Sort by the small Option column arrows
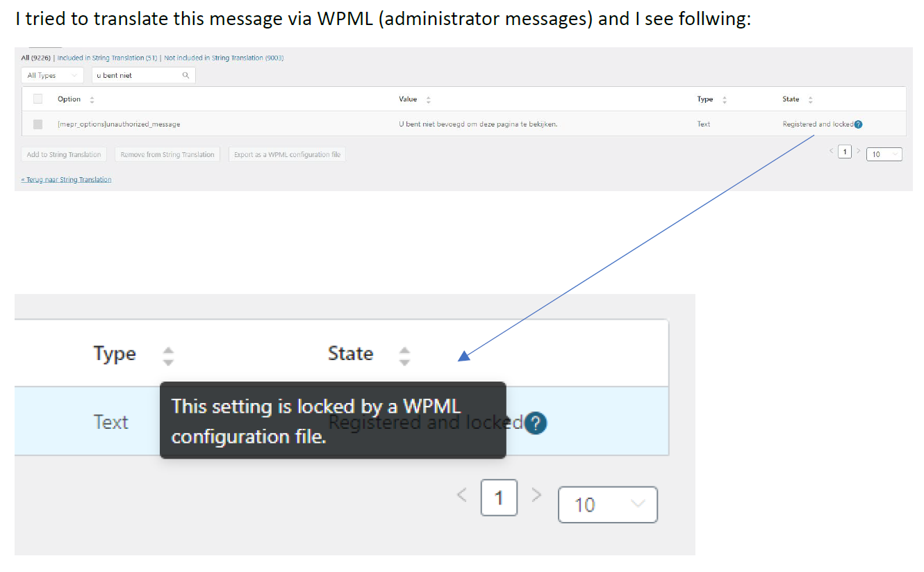The height and width of the screenshot is (572, 924). tap(92, 99)
